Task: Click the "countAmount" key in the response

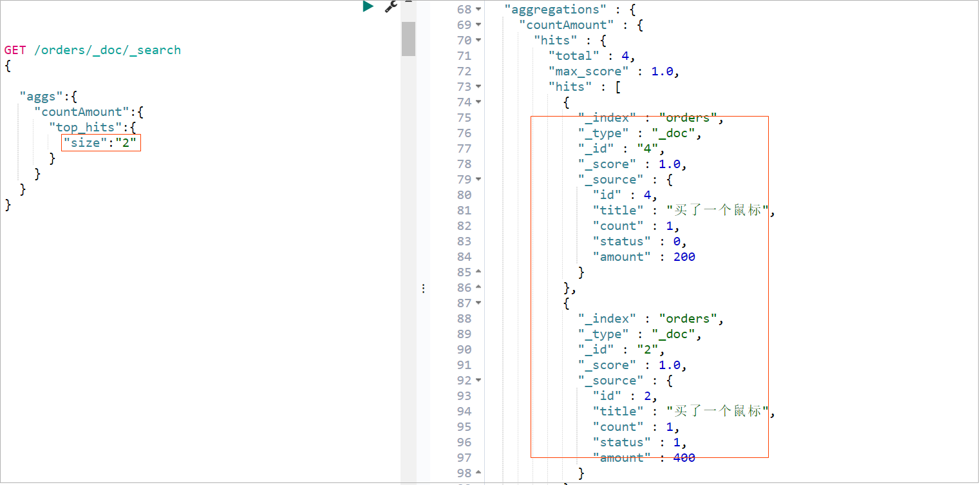Action: (x=567, y=25)
